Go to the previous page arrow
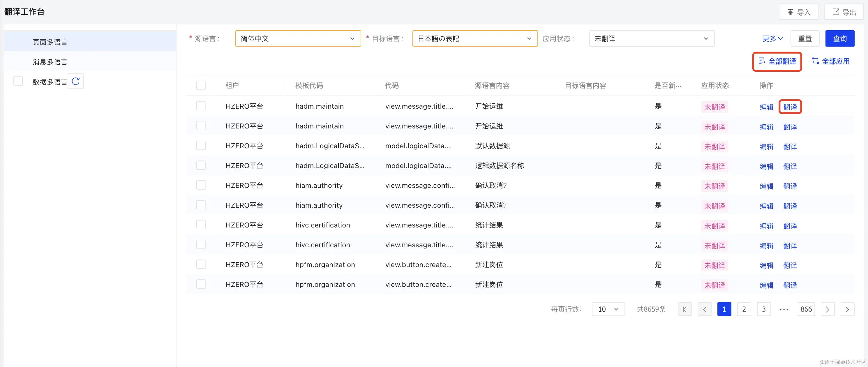868x367 pixels. point(704,309)
